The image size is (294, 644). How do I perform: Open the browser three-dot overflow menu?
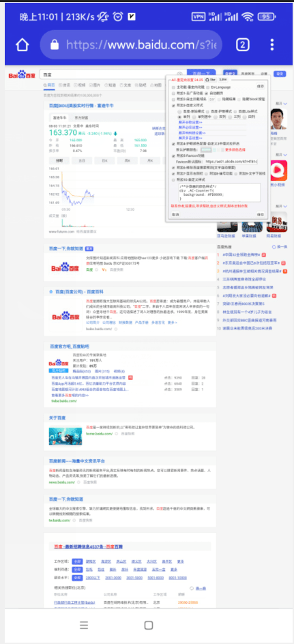[272, 45]
